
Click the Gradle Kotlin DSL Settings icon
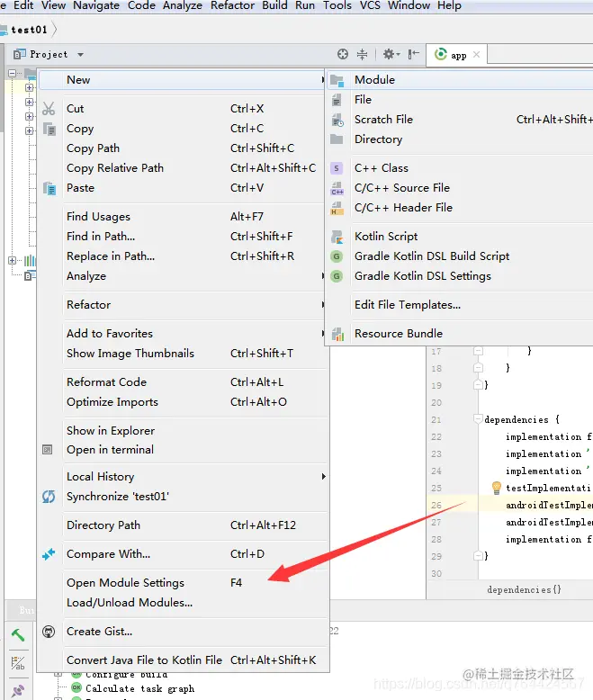click(x=337, y=276)
